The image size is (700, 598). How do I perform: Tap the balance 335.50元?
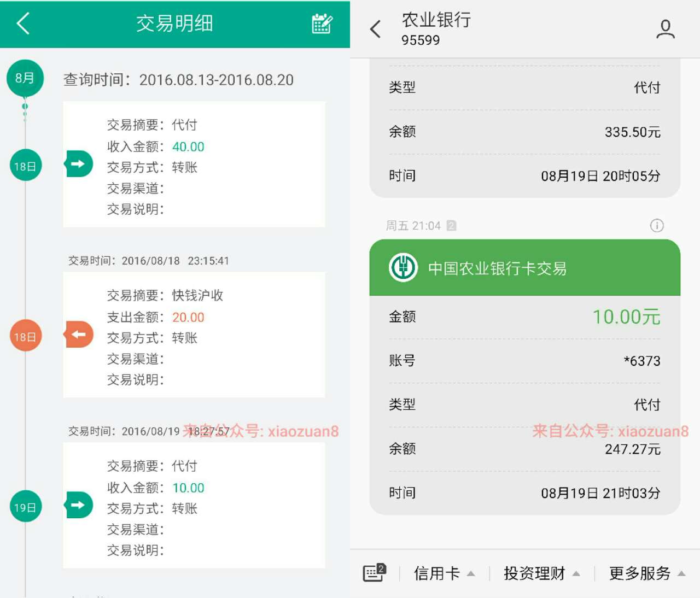tap(633, 132)
